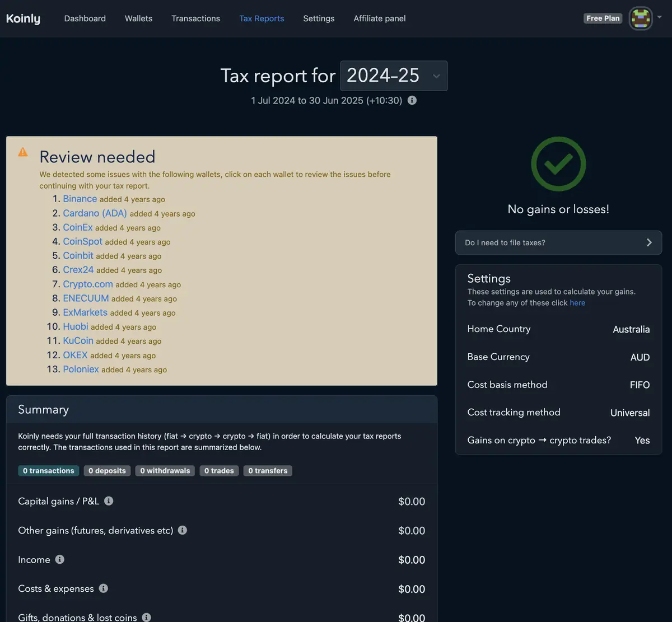Click info icon next to Income
672x622 pixels.
60,559
